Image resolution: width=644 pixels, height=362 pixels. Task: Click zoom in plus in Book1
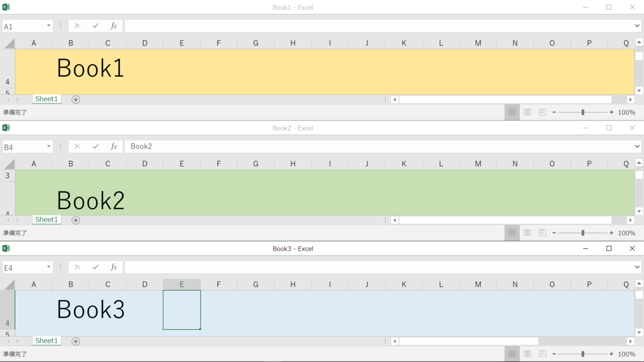[611, 112]
